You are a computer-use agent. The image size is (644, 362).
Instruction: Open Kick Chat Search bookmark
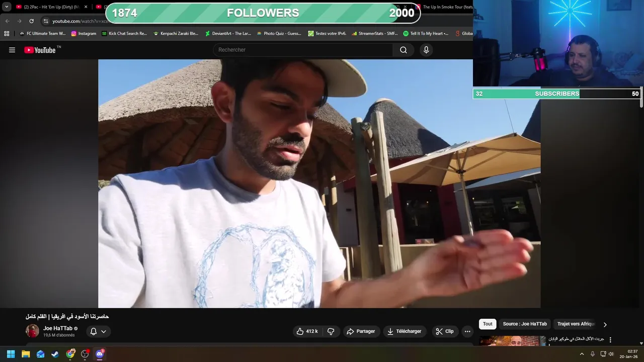click(124, 34)
